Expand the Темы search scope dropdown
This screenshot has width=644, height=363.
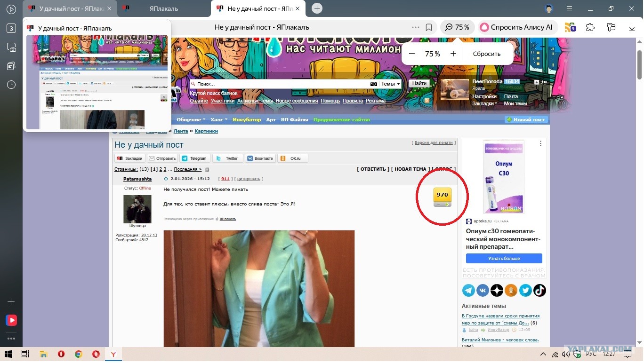(x=391, y=84)
